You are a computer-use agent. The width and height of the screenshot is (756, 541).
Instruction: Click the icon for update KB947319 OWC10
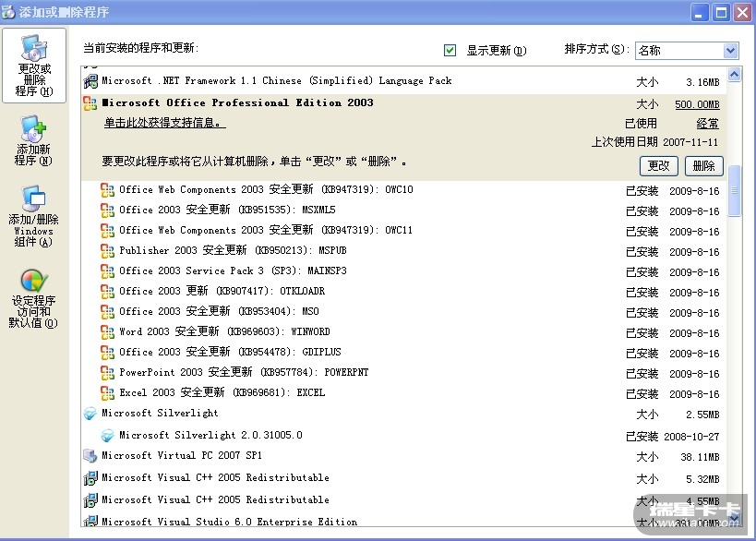click(107, 190)
